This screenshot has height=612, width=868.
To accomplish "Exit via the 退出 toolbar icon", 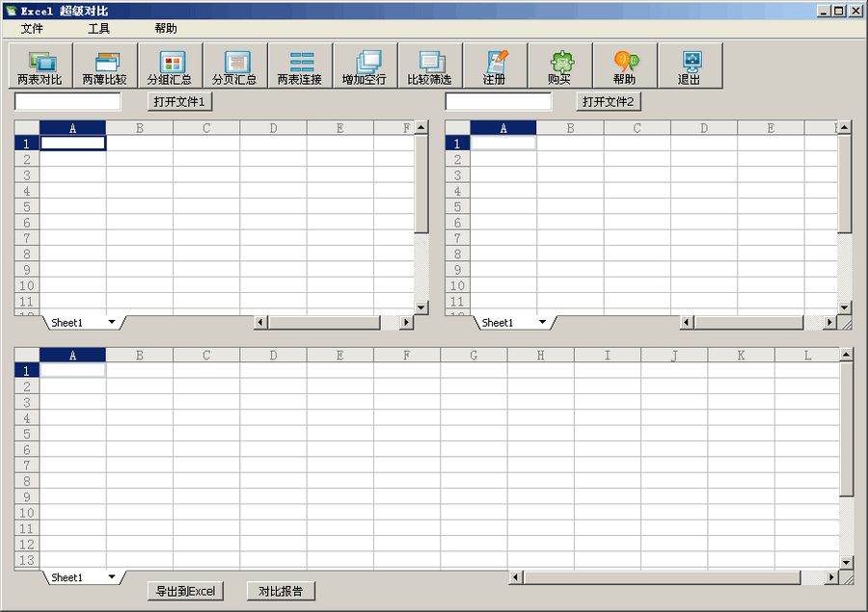I will coord(692,65).
